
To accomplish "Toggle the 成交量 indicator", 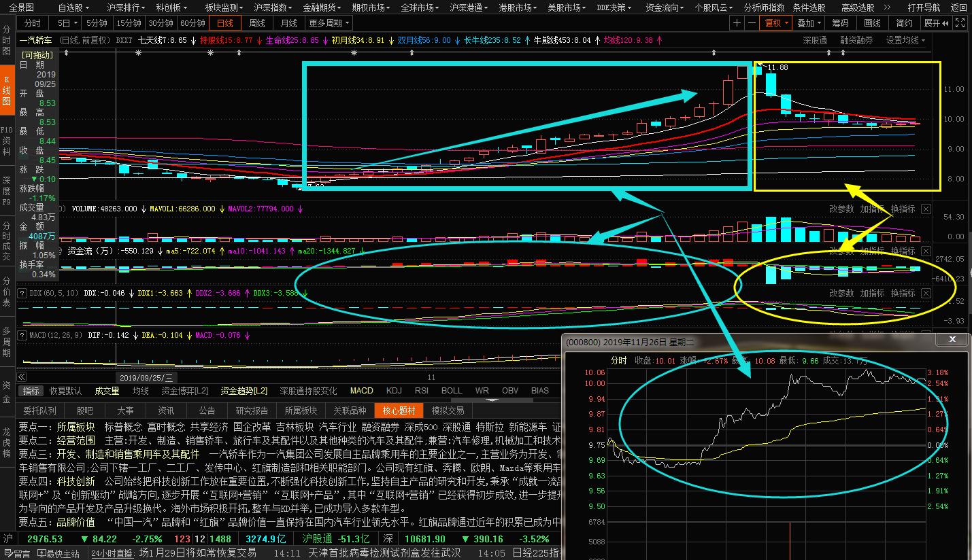I will [x=107, y=391].
